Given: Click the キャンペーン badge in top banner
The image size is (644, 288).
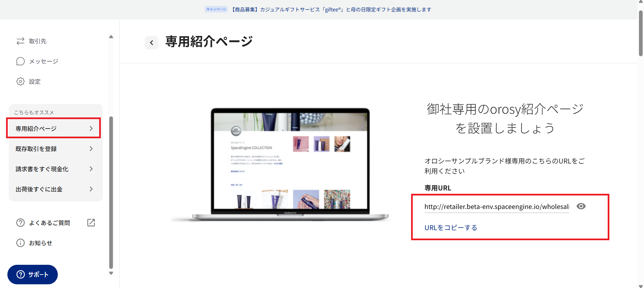Looking at the screenshot, I should (x=216, y=9).
